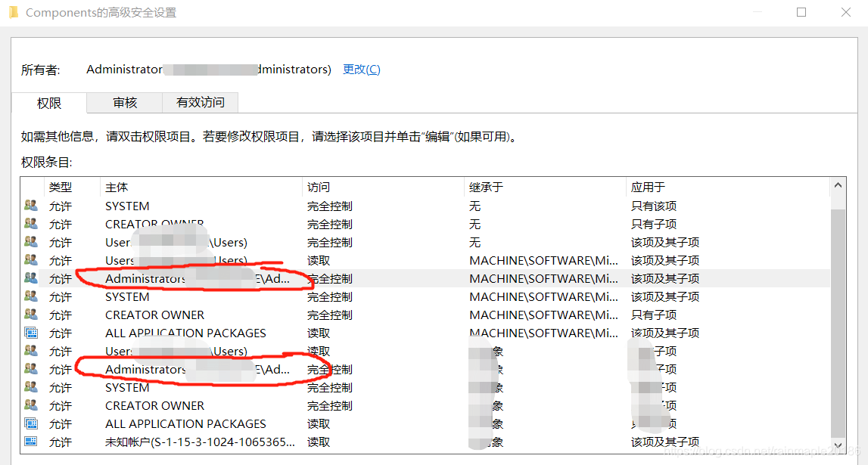Viewport: 868px width, 465px height.
Task: Click the scroll down arrow of the permissions list
Action: (x=838, y=445)
